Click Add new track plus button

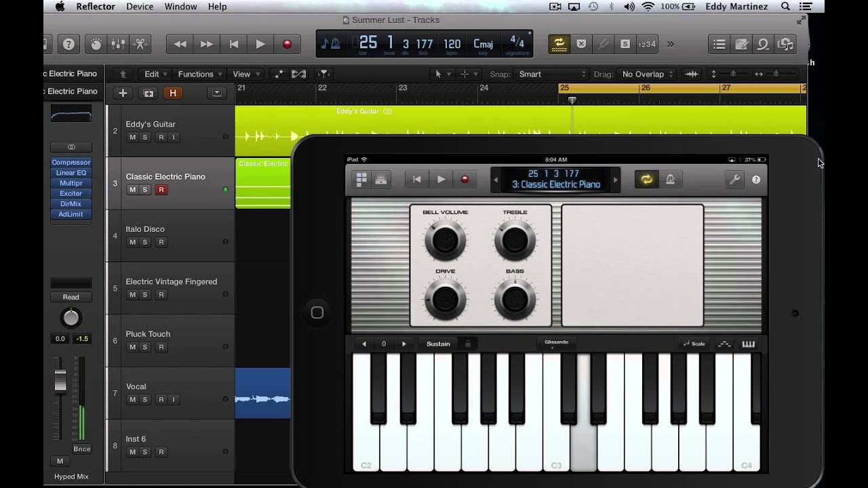[x=123, y=93]
